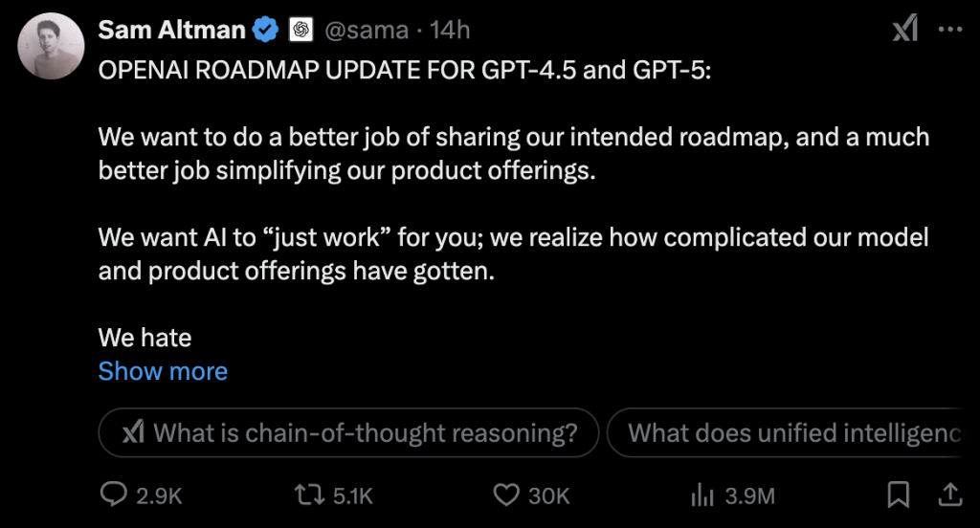Click the blue verified checkmark badge
Image resolution: width=980 pixels, height=528 pixels.
tap(265, 31)
